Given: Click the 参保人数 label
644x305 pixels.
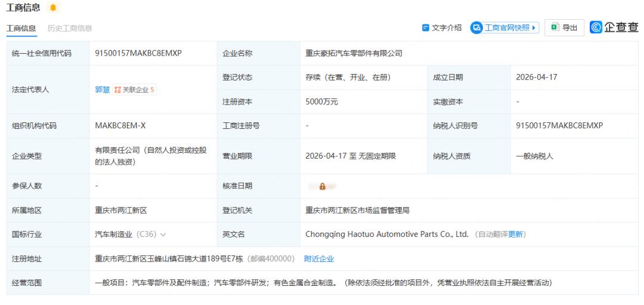Looking at the screenshot, I should pos(27,186).
